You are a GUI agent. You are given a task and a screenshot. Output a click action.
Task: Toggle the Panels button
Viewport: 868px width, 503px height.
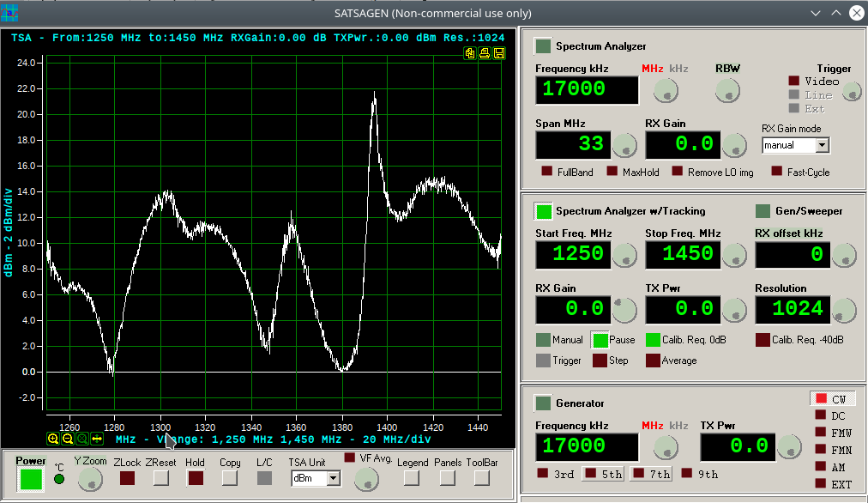pyautogui.click(x=448, y=478)
